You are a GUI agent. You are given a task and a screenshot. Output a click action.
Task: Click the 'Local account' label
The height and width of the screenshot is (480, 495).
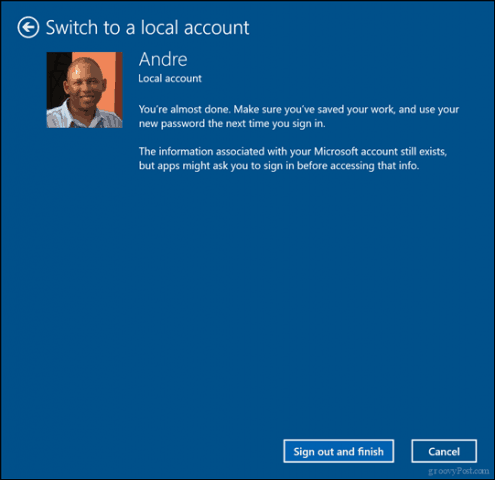pos(170,79)
